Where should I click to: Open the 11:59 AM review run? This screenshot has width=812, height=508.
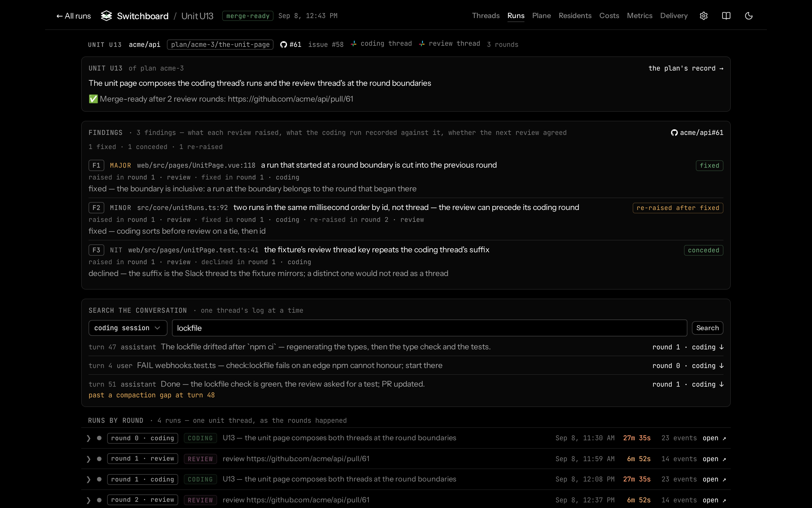pyautogui.click(x=714, y=459)
